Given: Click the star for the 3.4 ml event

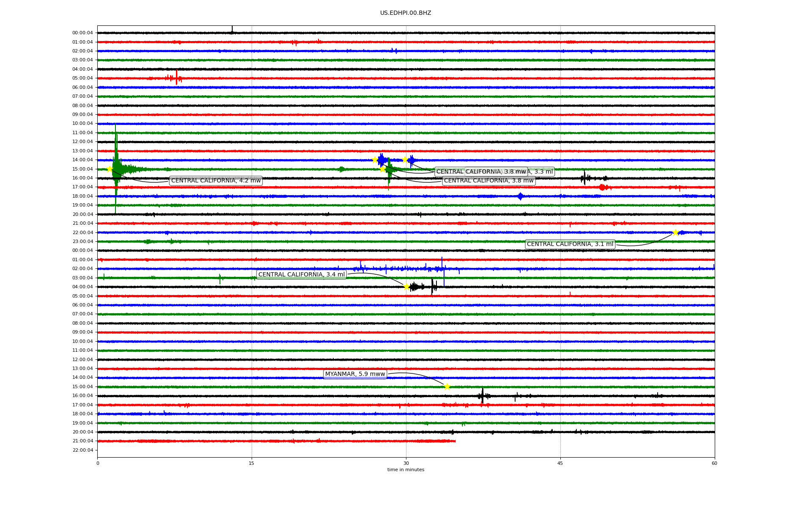Looking at the screenshot, I should pyautogui.click(x=406, y=287).
